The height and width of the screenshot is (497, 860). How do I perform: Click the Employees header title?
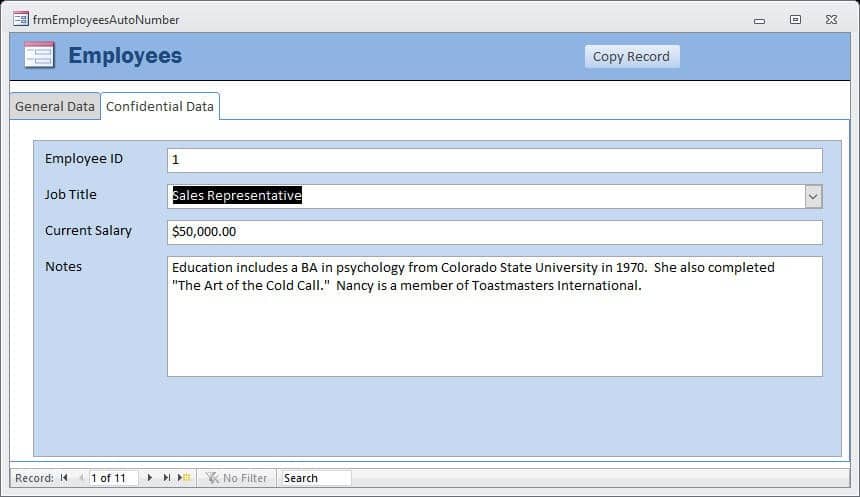click(x=125, y=55)
